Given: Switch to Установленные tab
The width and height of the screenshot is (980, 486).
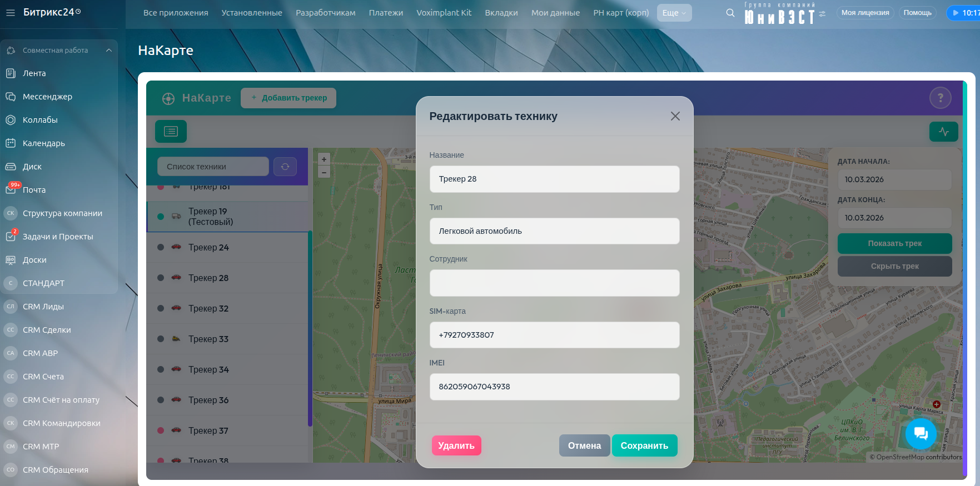Looking at the screenshot, I should [252, 13].
